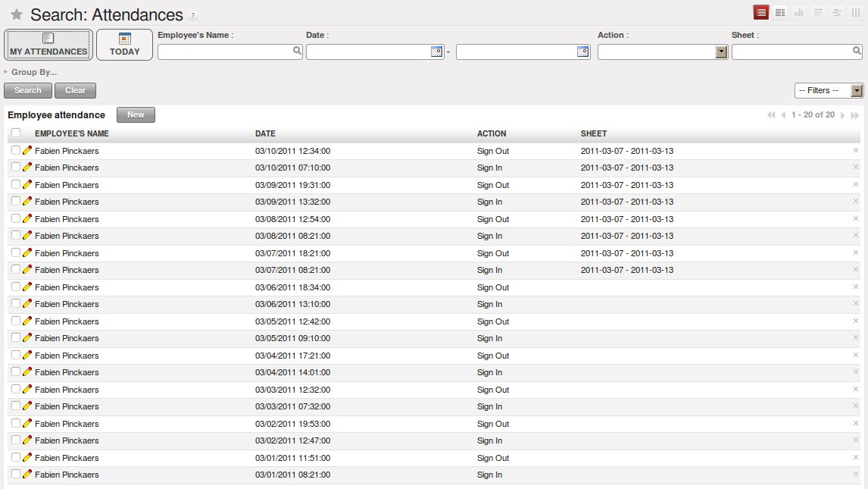Open the calendar picker for the start Date field
The height and width of the screenshot is (489, 868).
coord(436,52)
